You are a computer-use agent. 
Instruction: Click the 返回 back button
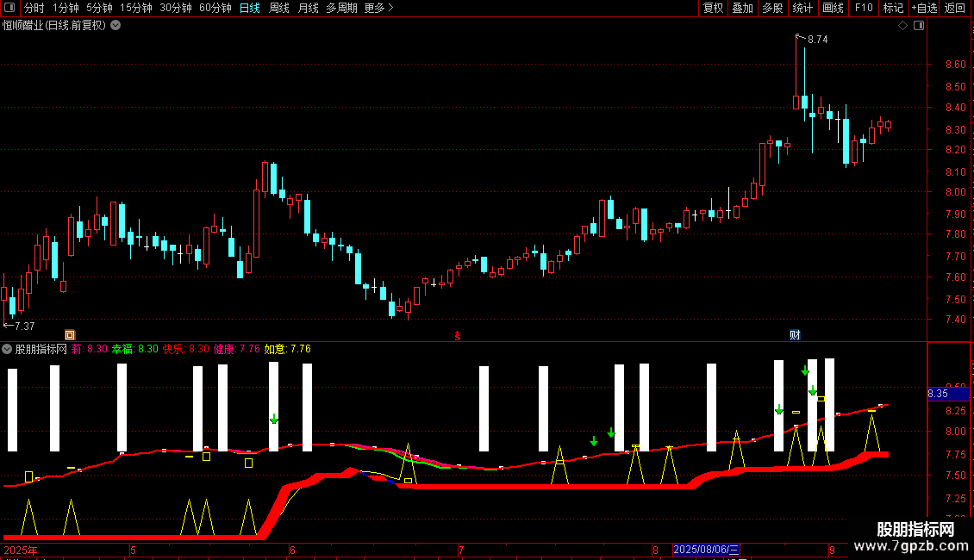(x=955, y=8)
